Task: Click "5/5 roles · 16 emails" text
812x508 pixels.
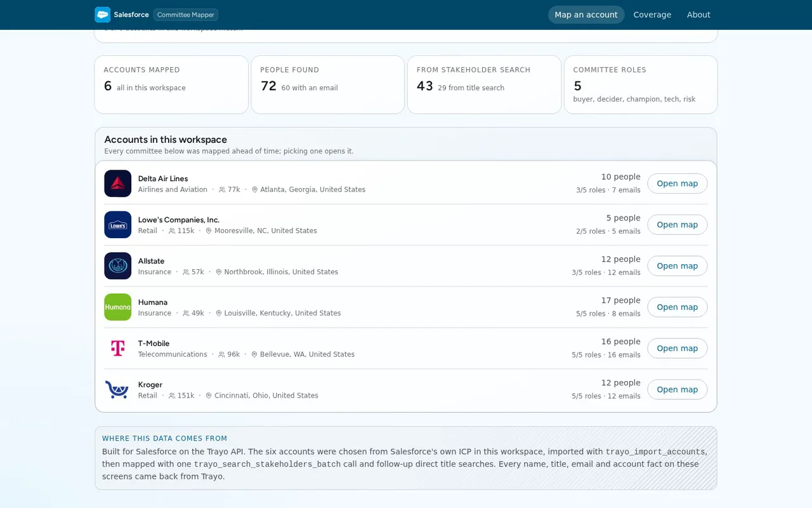Action: 606,355
